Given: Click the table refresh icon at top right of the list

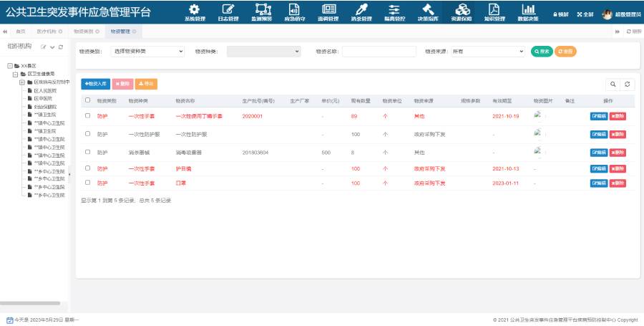Looking at the screenshot, I should pyautogui.click(x=627, y=85).
